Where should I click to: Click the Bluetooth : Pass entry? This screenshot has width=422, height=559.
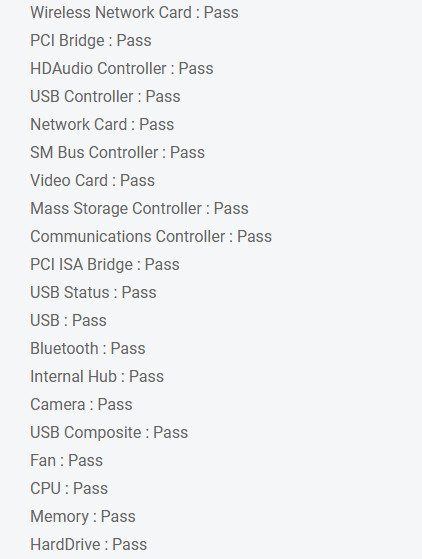[x=88, y=348]
